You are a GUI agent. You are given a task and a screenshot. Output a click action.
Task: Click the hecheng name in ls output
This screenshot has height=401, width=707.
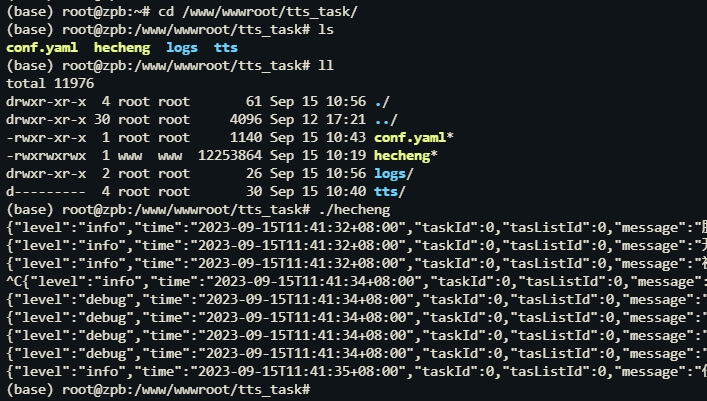122,47
